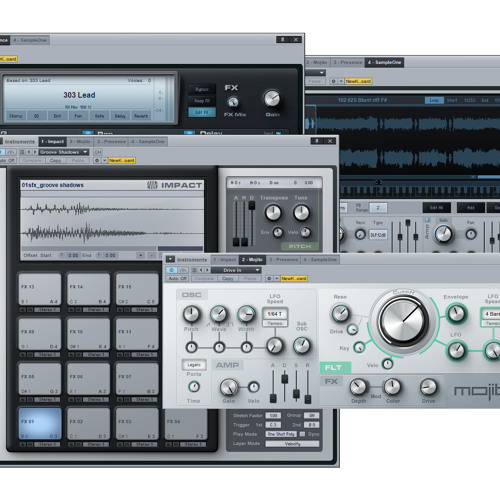The image size is (500, 500).
Task: Click the Gain knob in Presence FX section
Action: click(272, 98)
